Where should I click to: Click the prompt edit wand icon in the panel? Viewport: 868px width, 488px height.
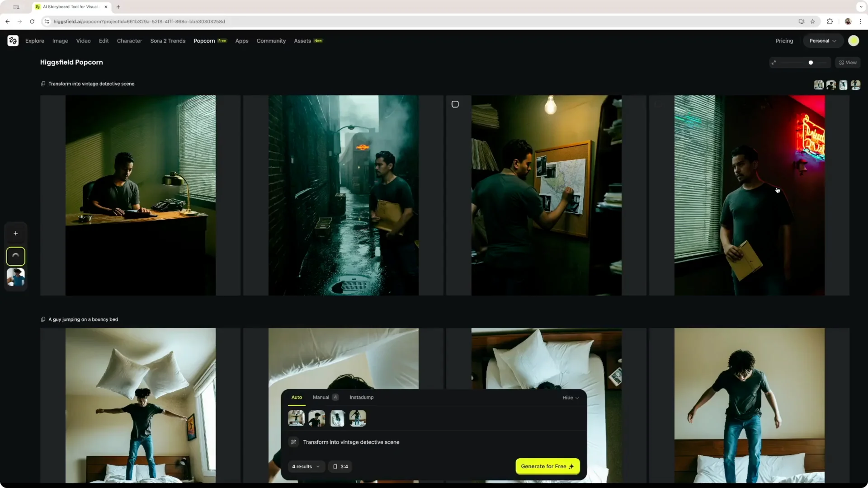point(293,442)
